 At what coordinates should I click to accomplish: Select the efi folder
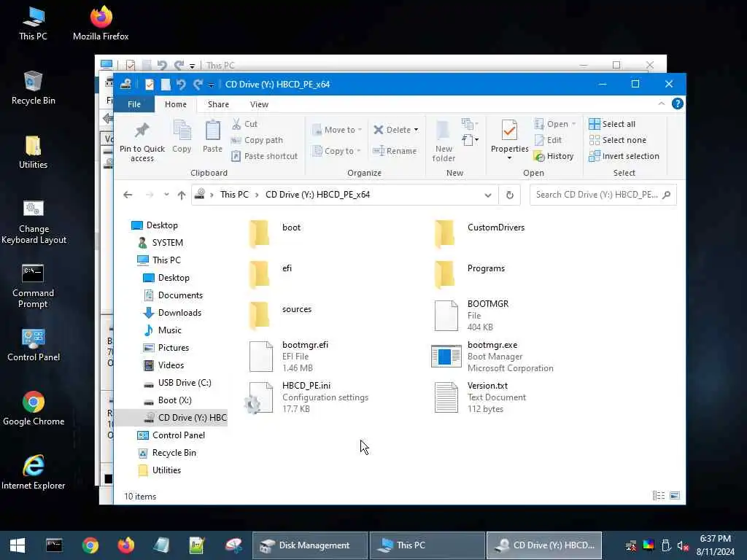[270, 274]
